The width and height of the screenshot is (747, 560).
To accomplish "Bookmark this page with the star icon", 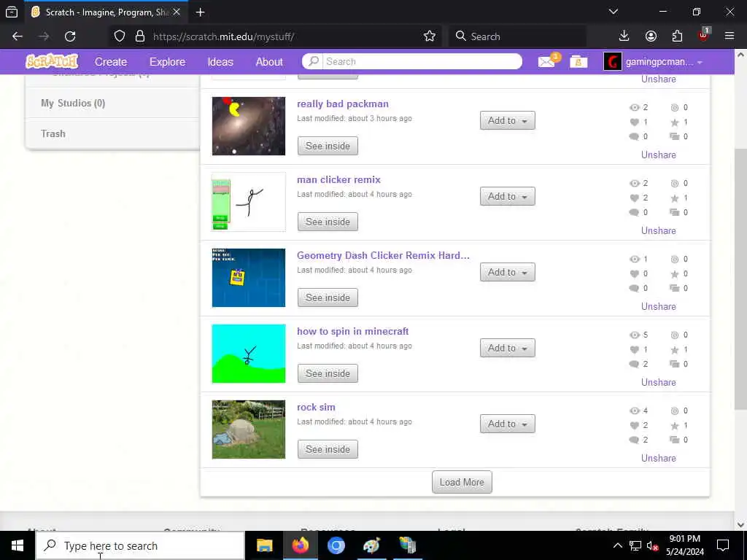I will [x=429, y=36].
